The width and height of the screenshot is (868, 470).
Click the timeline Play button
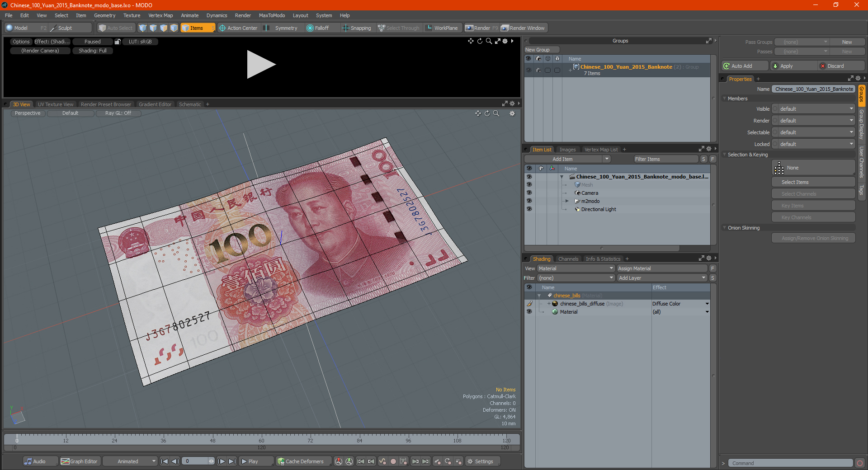(x=256, y=461)
